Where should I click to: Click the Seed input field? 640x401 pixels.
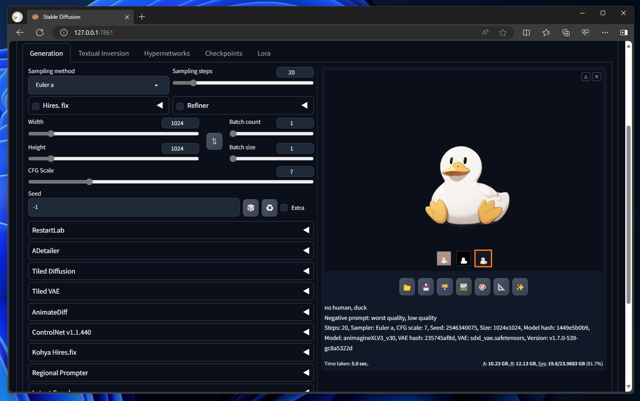pos(134,207)
